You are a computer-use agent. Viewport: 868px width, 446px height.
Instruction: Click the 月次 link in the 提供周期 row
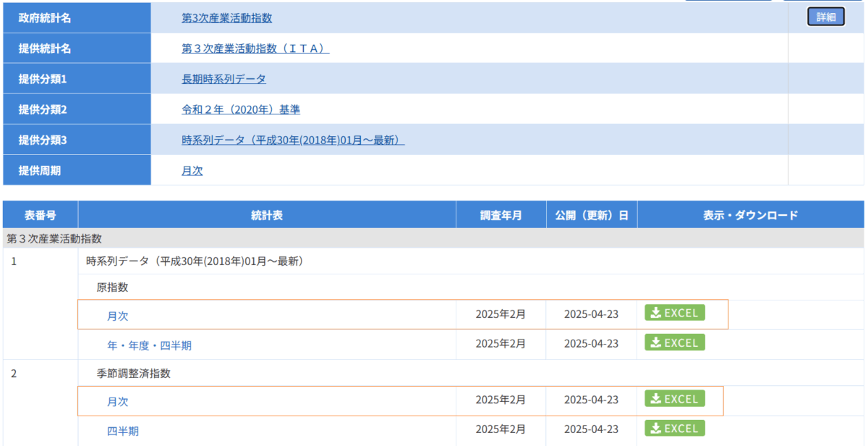tap(192, 171)
